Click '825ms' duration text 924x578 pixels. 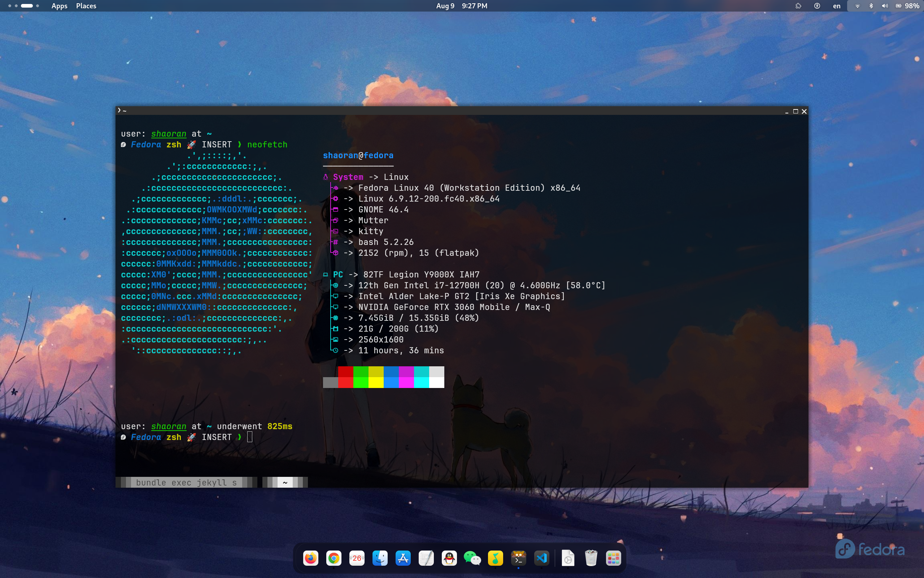280,426
